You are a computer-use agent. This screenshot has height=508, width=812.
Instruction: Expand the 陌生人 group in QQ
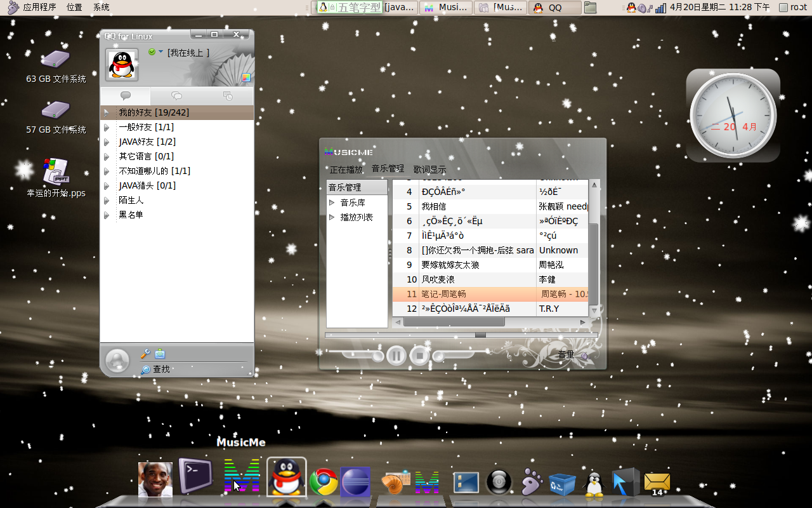pyautogui.click(x=107, y=200)
